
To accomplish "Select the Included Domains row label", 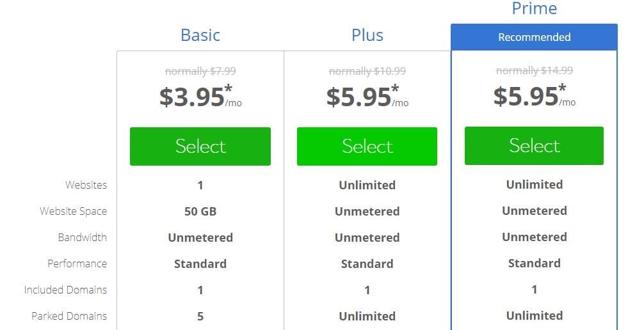I will [x=65, y=290].
